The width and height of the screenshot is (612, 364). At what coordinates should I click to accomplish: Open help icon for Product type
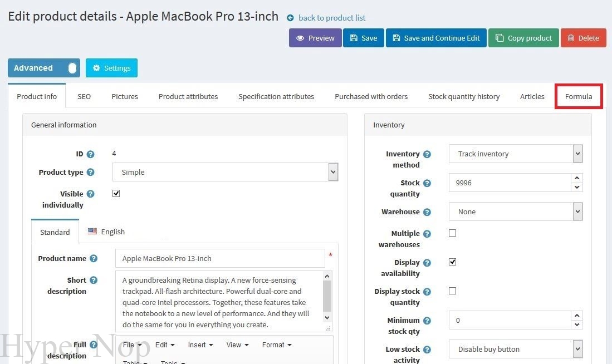pos(91,172)
